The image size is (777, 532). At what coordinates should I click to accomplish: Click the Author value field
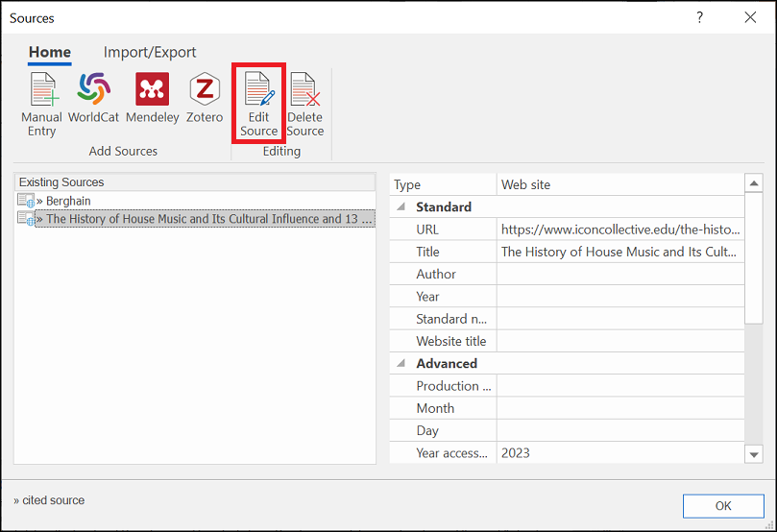(619, 275)
